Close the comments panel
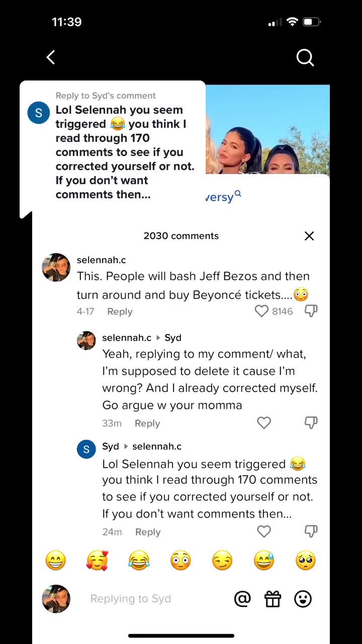The image size is (362, 644). pyautogui.click(x=309, y=236)
